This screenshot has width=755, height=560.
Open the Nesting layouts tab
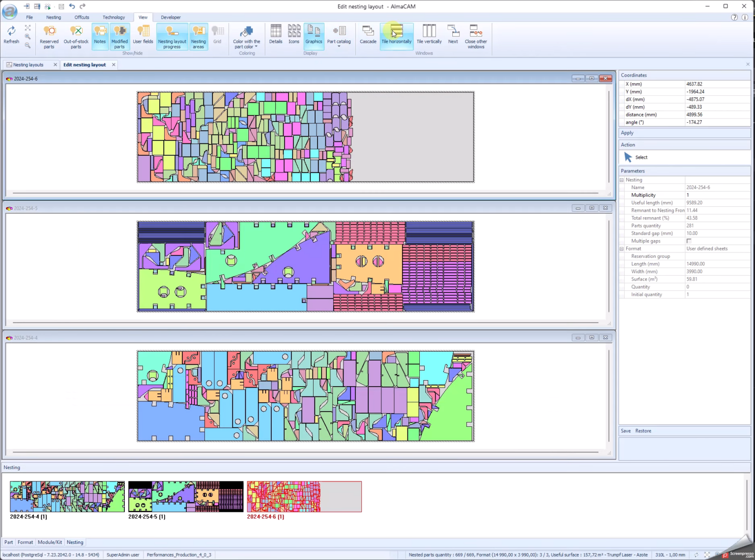tap(27, 64)
